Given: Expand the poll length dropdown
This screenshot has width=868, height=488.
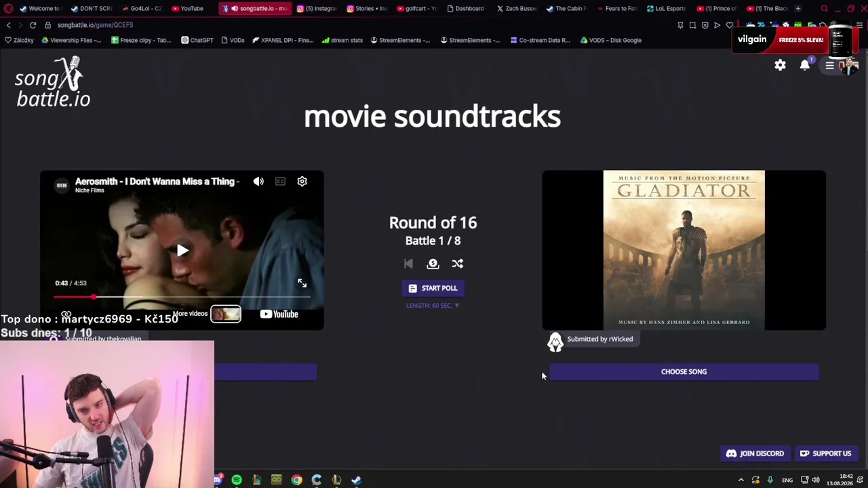Looking at the screenshot, I should click(433, 306).
